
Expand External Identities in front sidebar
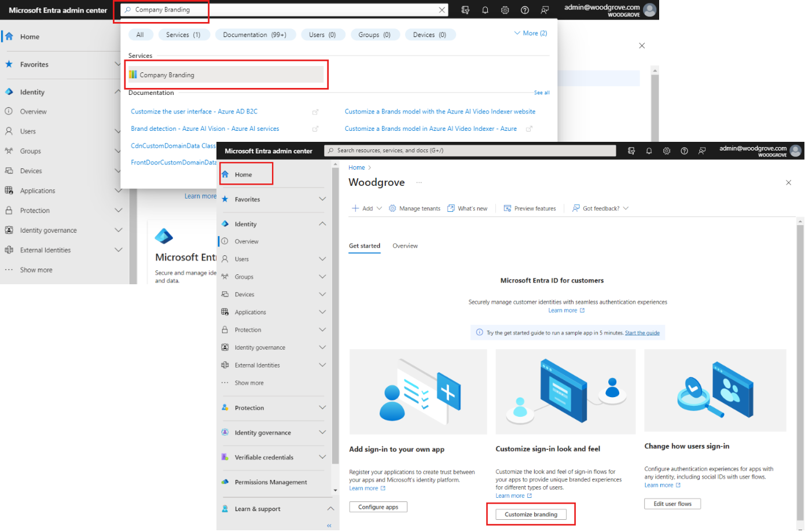322,365
